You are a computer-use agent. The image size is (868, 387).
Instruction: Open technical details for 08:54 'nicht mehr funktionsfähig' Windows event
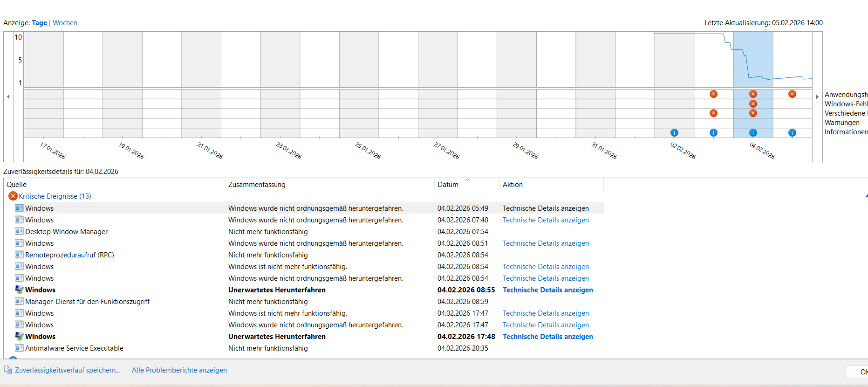click(546, 267)
